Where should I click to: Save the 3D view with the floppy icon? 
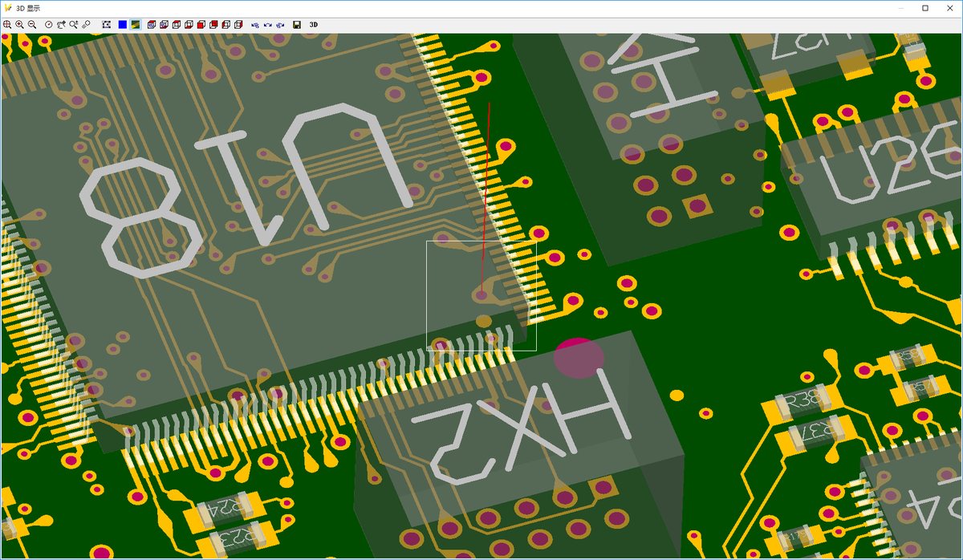tap(297, 25)
